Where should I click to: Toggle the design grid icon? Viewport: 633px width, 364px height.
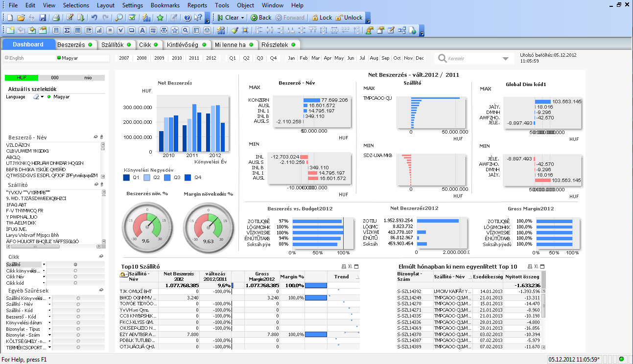coord(245,30)
